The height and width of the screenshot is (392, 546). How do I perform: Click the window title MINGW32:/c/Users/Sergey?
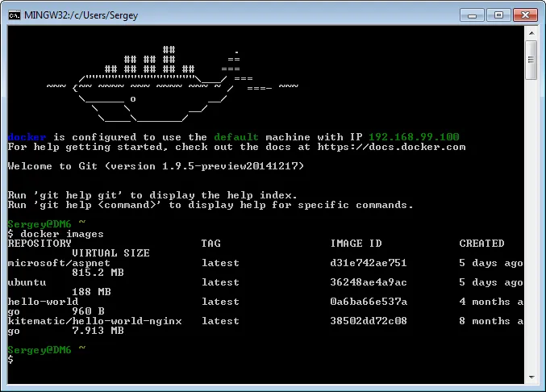point(81,15)
